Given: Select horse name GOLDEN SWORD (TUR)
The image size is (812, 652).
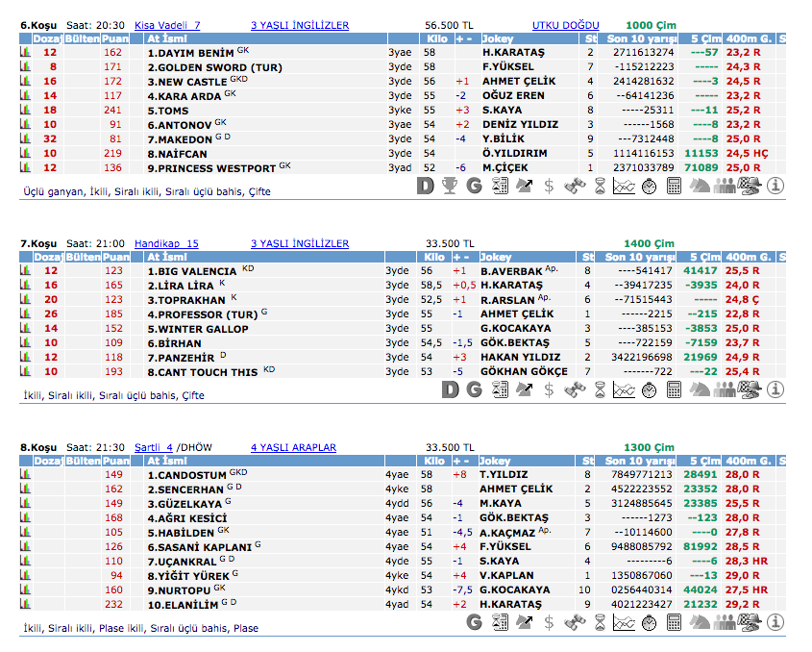Looking at the screenshot, I should [x=207, y=67].
